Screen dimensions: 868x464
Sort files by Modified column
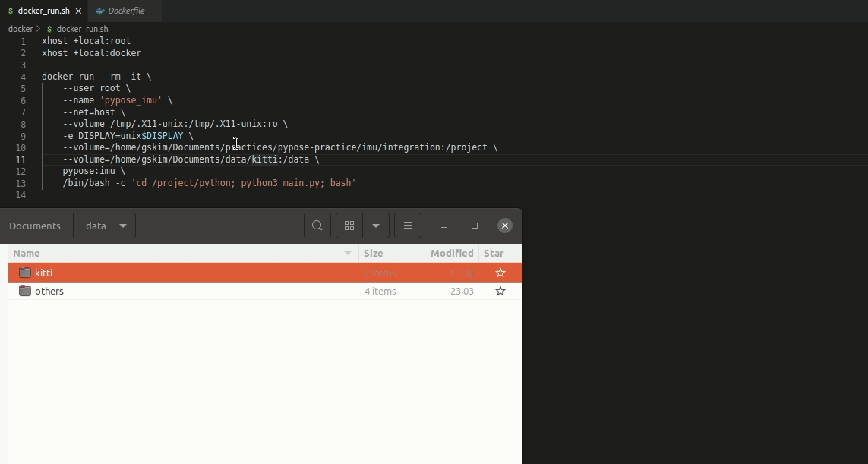tap(451, 253)
